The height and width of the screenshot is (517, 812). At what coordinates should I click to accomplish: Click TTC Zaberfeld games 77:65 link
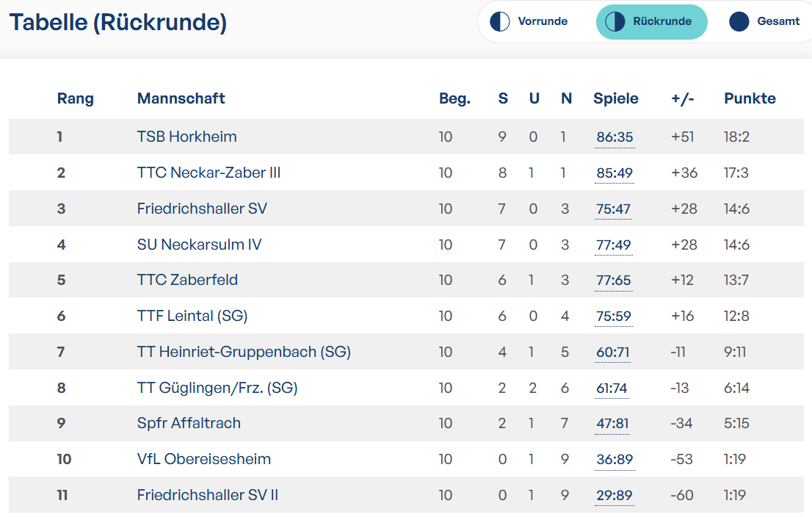(x=614, y=281)
